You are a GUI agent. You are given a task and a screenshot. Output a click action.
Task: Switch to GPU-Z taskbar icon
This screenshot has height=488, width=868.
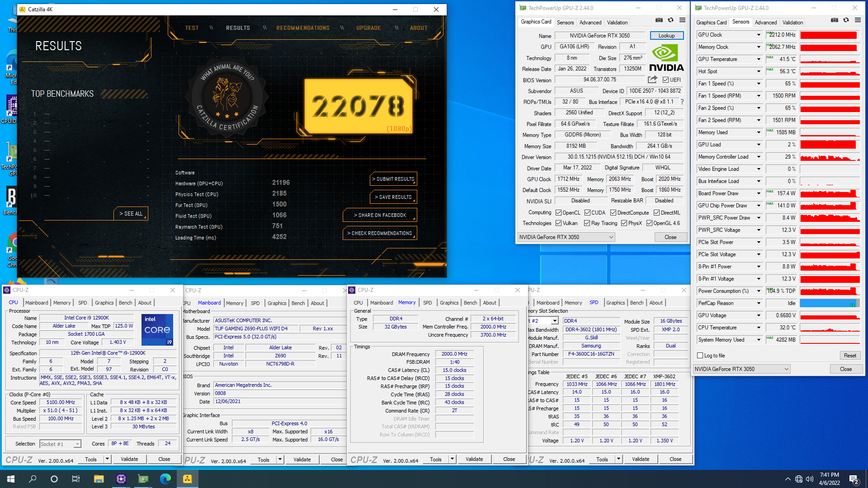143,479
